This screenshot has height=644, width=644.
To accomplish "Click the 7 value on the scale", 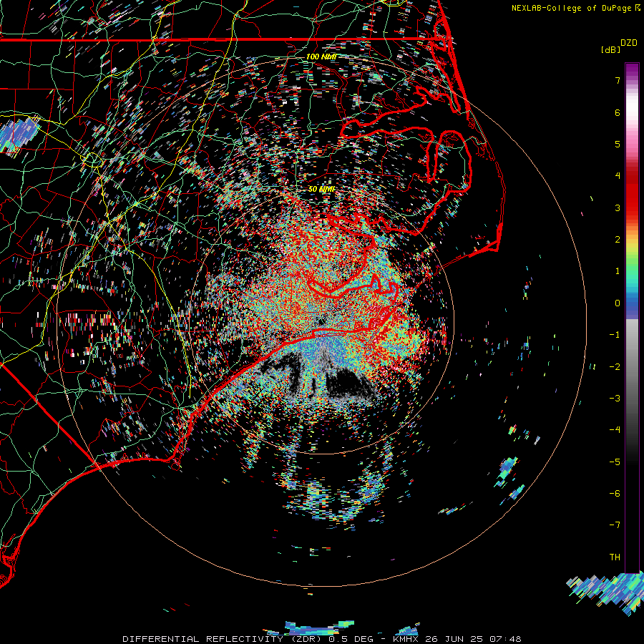I will (618, 80).
